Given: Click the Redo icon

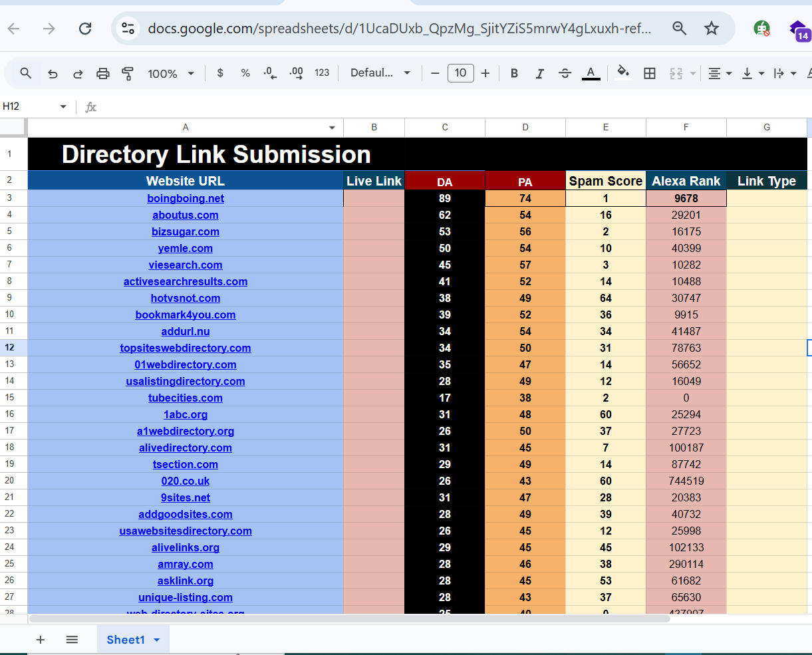Looking at the screenshot, I should (x=78, y=73).
